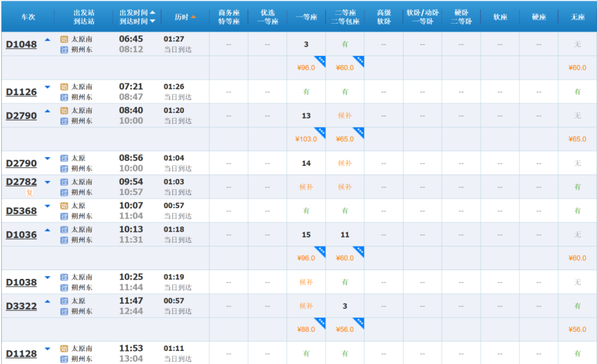Open the D3322 train number link
597x364 pixels.
click(x=21, y=306)
